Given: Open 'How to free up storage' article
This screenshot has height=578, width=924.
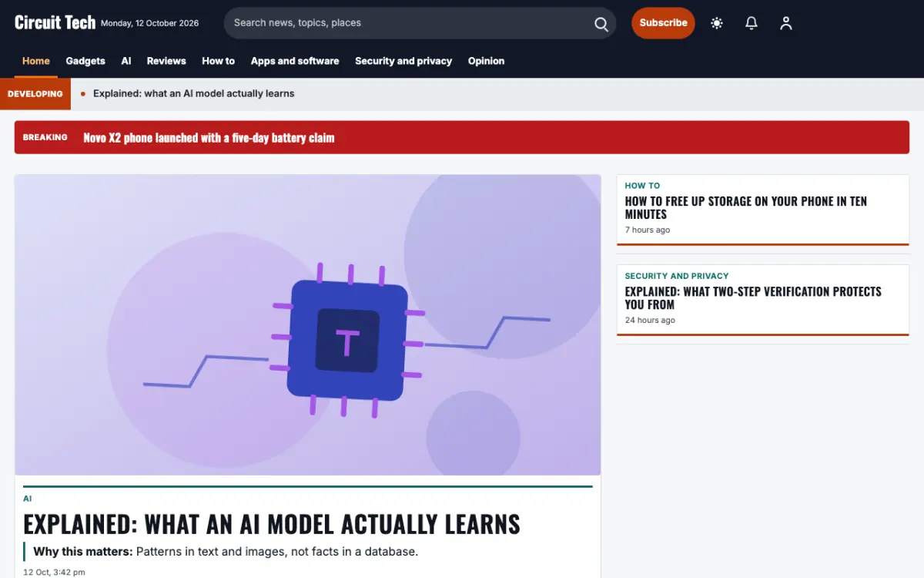Looking at the screenshot, I should tap(745, 207).
